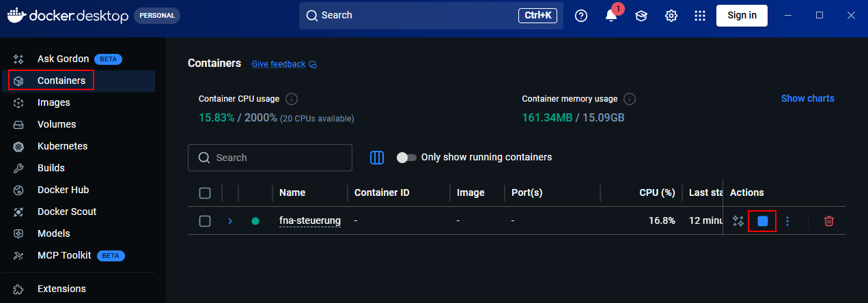
Task: Open more actions for fna-steuerung
Action: 787,221
